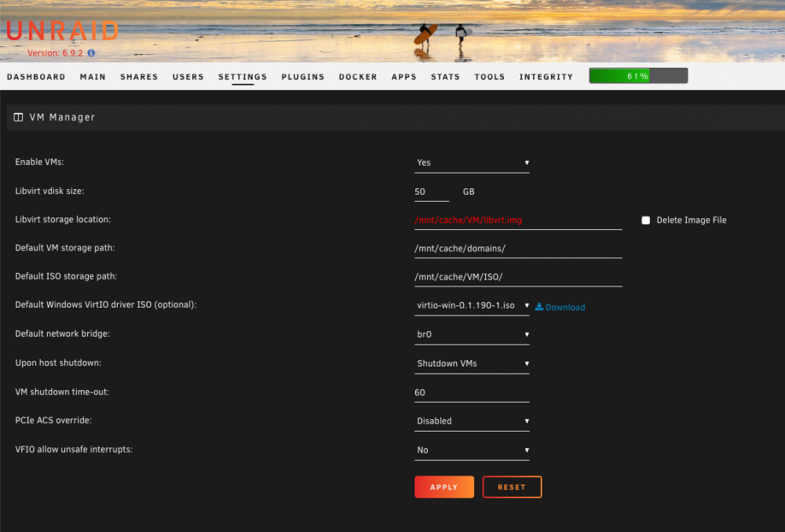The height and width of the screenshot is (532, 785).
Task: Click the VM Manager panel icon
Action: tap(19, 117)
